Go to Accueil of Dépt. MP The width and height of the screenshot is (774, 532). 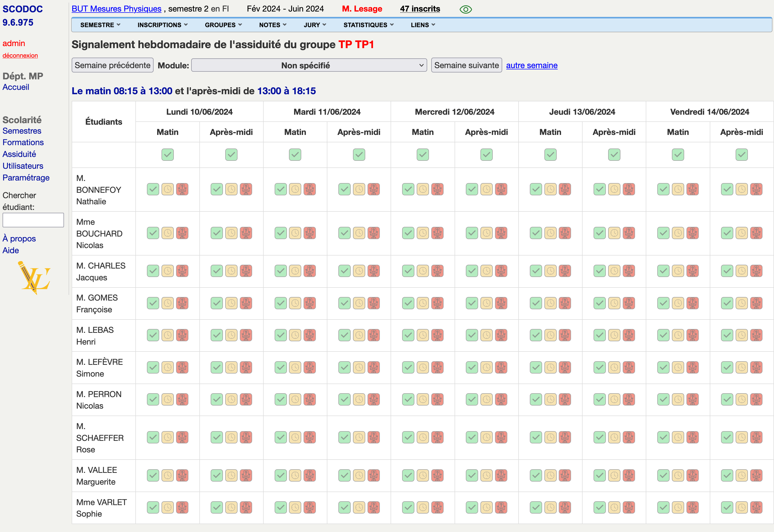pos(16,87)
